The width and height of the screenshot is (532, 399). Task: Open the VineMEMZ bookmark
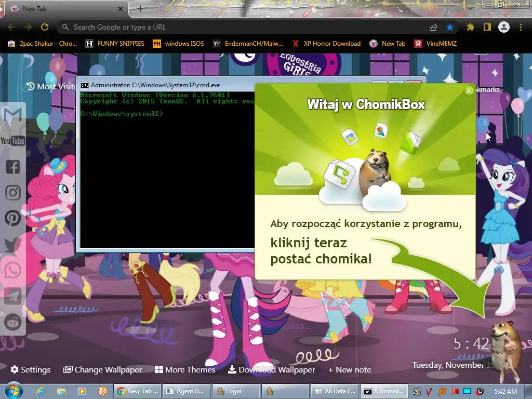[435, 44]
